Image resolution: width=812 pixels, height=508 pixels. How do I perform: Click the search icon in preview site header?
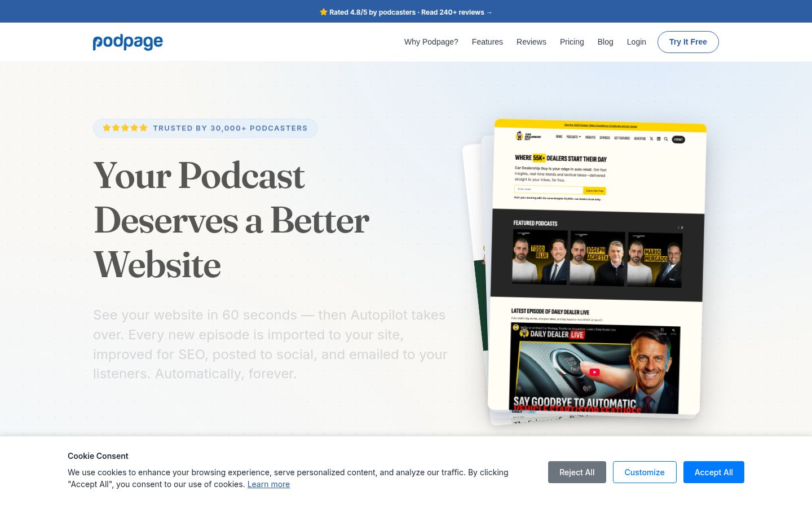(666, 139)
